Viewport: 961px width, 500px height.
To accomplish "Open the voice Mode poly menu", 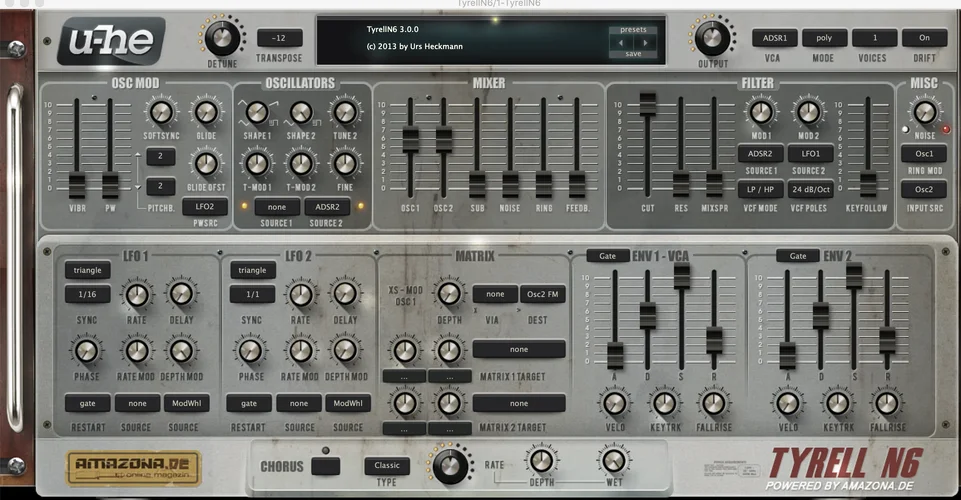I will tap(823, 38).
